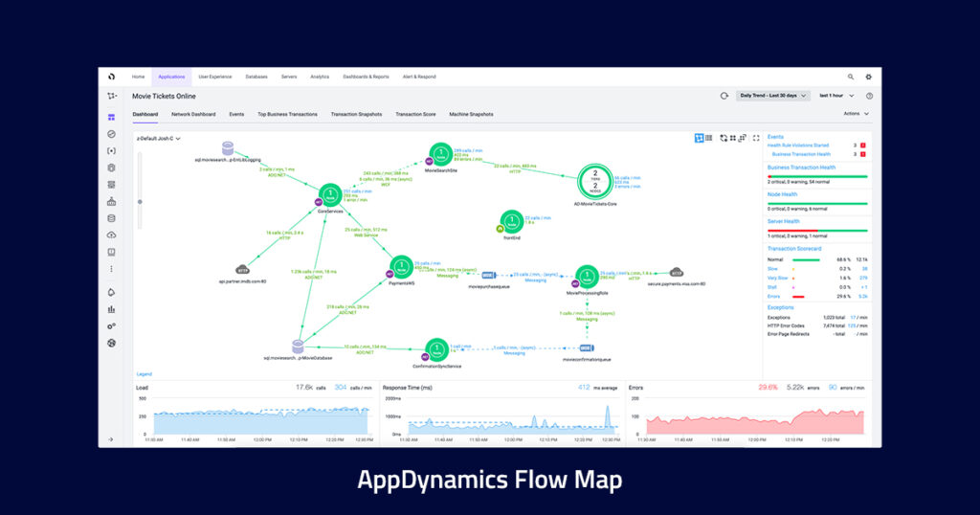The height and width of the screenshot is (515, 980).
Task: Click the flow map zoom slider handle
Action: click(140, 202)
